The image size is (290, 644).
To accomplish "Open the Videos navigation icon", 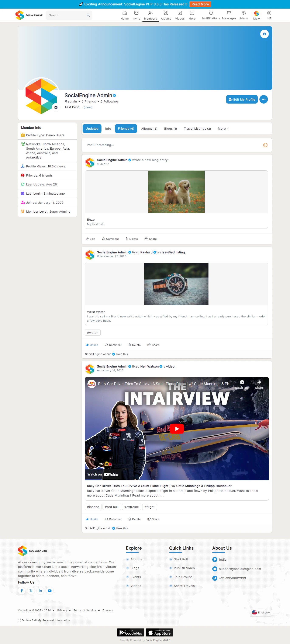I will click(180, 15).
